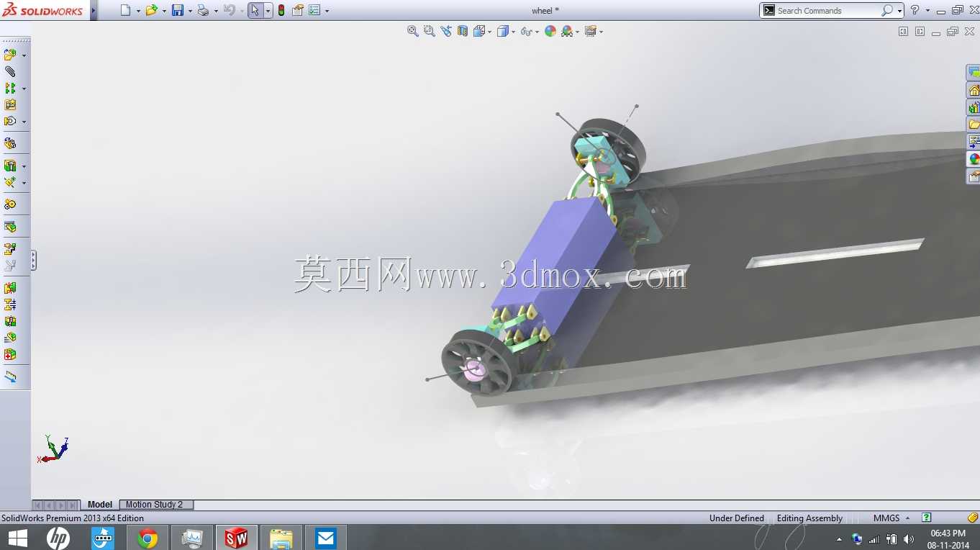Screen dimensions: 980x550
Task: Click the Show Hidden Components icon
Action: click(10, 143)
